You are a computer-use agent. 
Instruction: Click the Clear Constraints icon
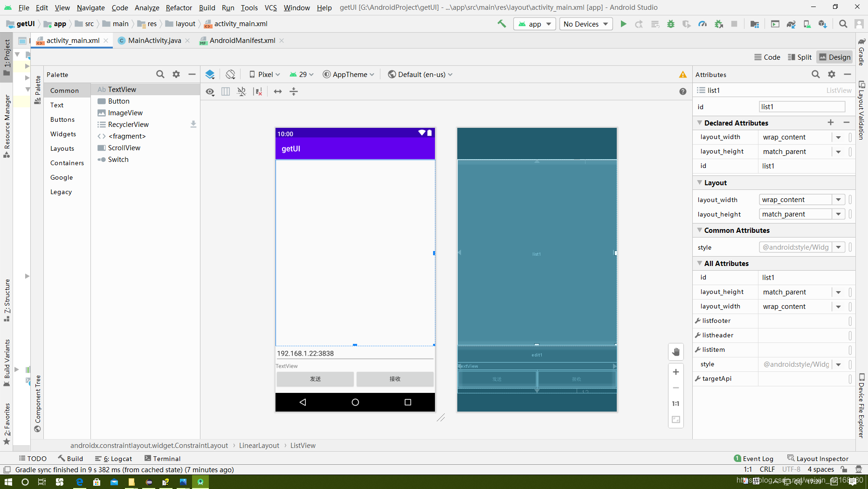[x=258, y=91]
